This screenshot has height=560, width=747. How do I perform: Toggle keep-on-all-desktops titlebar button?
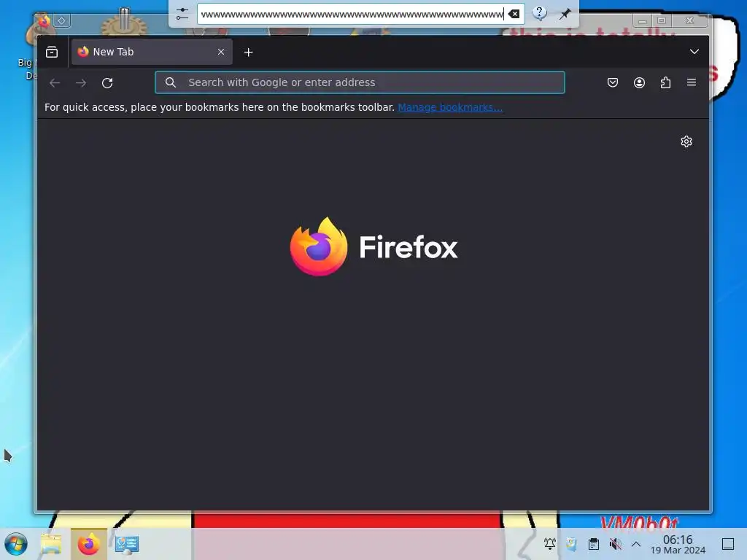[x=61, y=20]
